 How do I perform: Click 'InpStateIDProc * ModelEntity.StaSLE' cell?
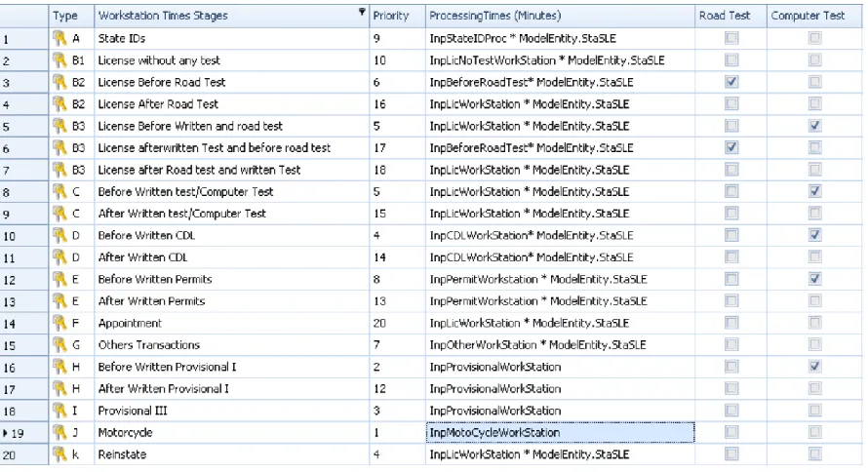(x=560, y=38)
